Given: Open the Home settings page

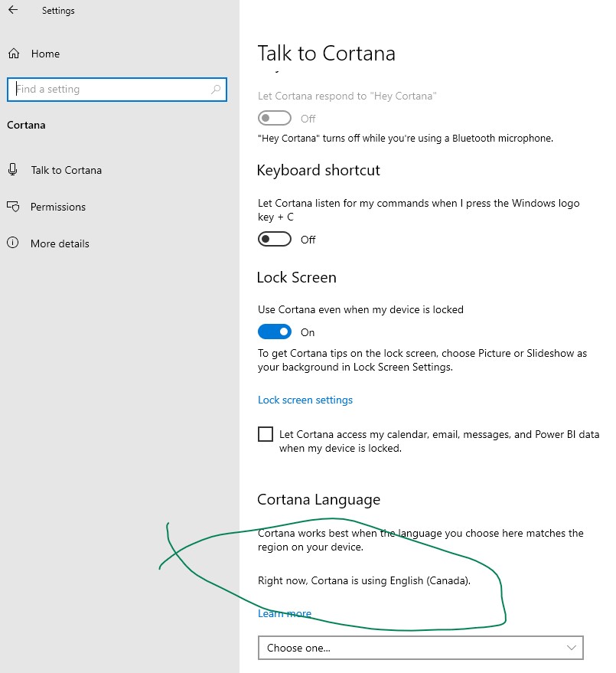Looking at the screenshot, I should click(45, 54).
